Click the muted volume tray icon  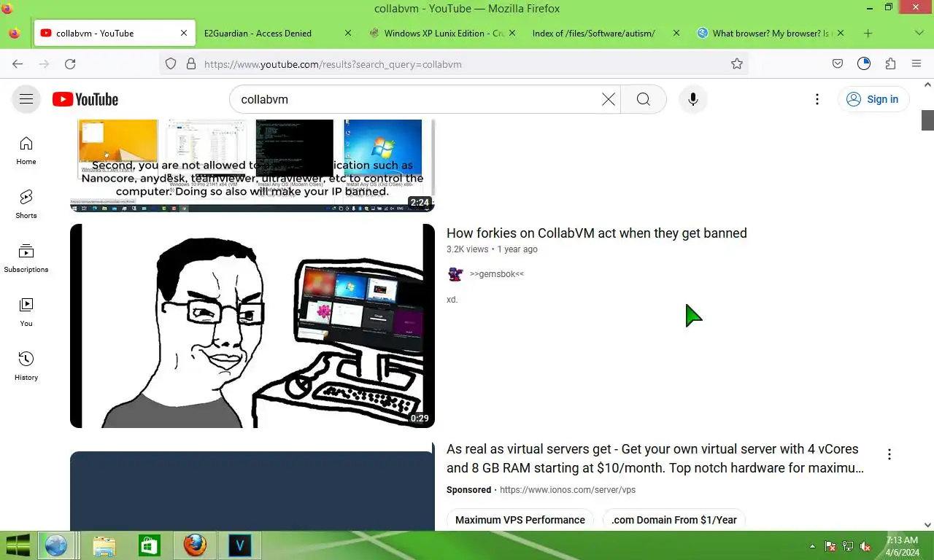[x=865, y=546]
